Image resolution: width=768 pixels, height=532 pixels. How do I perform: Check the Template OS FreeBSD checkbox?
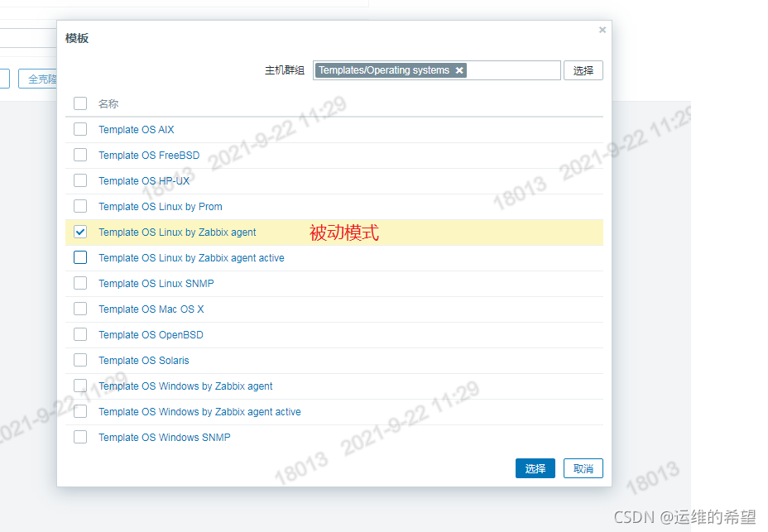[x=80, y=155]
